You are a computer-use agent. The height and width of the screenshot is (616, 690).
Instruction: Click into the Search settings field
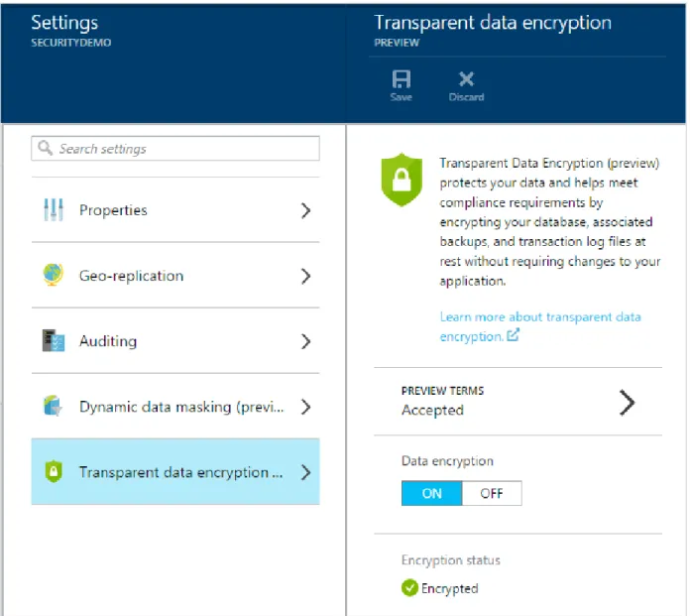click(x=175, y=149)
